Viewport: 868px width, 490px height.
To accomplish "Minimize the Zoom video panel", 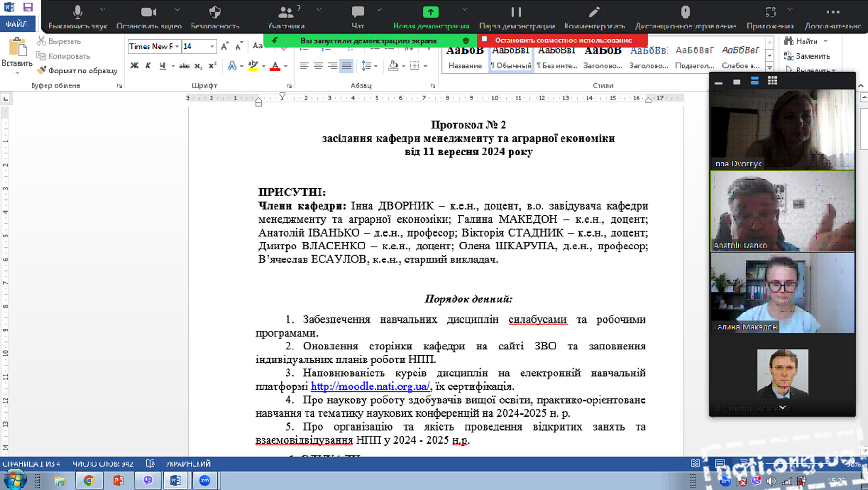I will pyautogui.click(x=719, y=82).
